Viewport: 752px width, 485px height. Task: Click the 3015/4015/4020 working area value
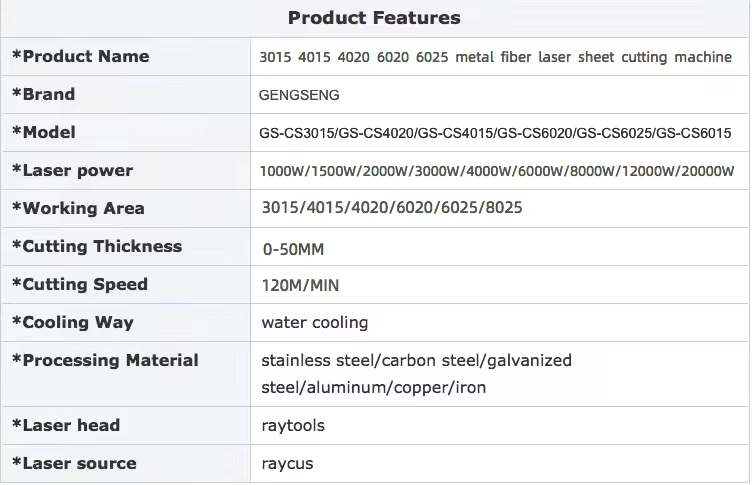click(391, 209)
